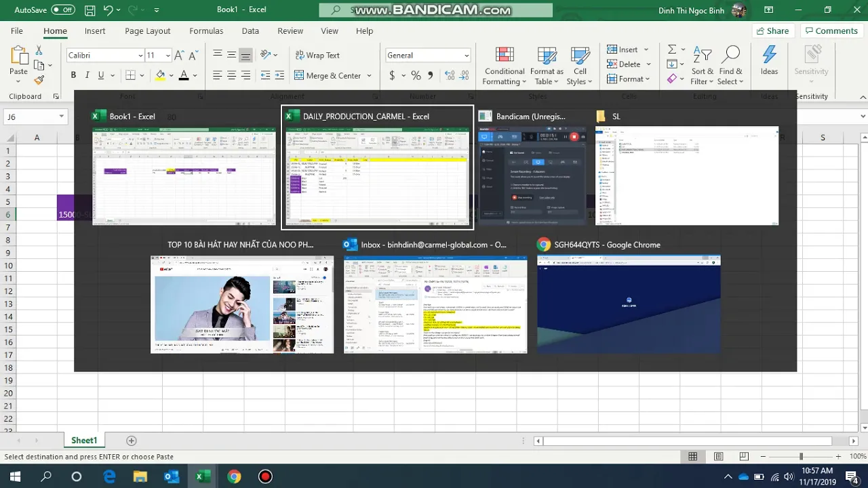Select the Format Painter brush icon

[x=39, y=80]
